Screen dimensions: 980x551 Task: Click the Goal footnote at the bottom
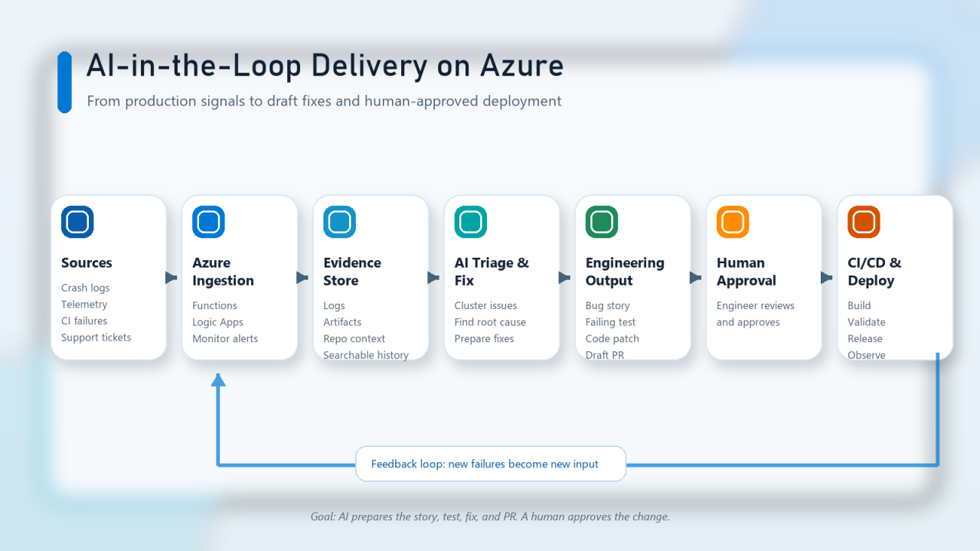click(x=490, y=517)
